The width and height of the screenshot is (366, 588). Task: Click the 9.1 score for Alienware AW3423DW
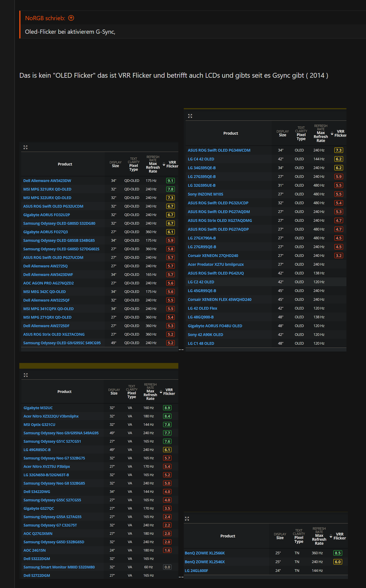170,181
